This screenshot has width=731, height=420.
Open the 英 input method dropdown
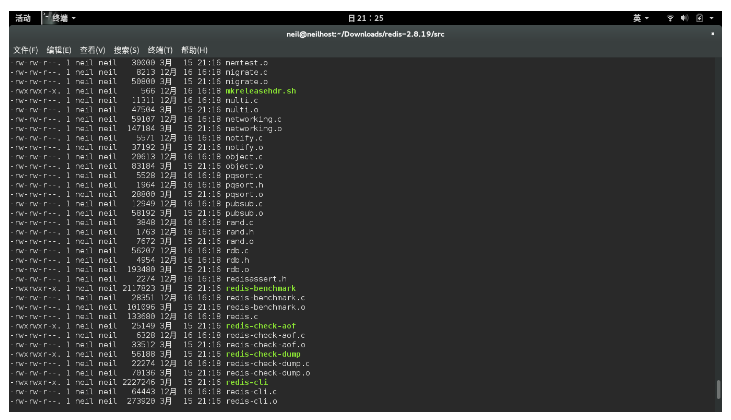click(641, 18)
